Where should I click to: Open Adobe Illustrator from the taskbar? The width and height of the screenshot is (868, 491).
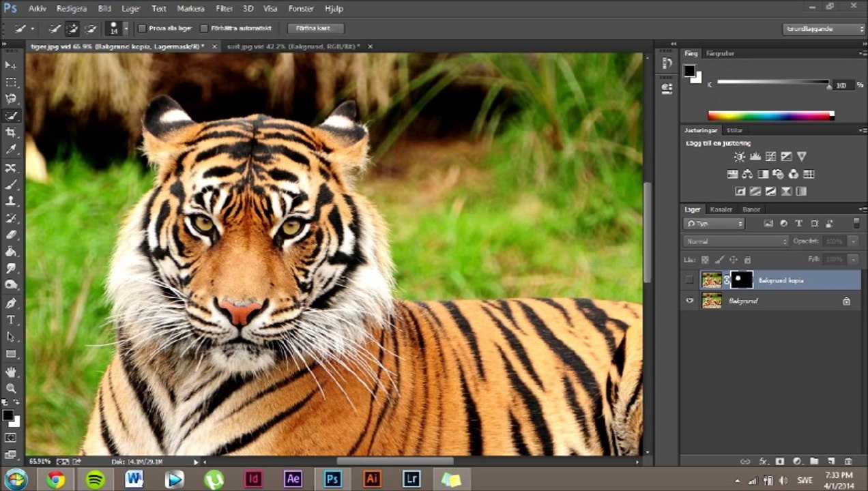pyautogui.click(x=372, y=479)
